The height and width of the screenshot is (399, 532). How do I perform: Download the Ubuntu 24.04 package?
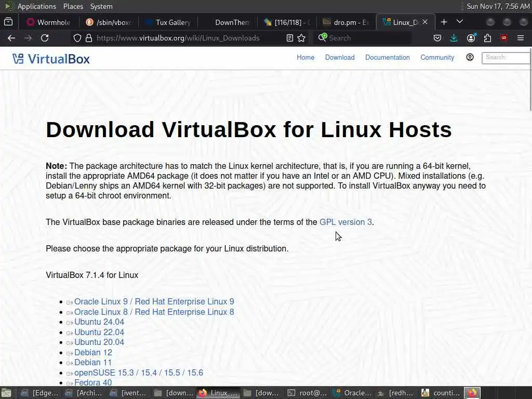[99, 322]
